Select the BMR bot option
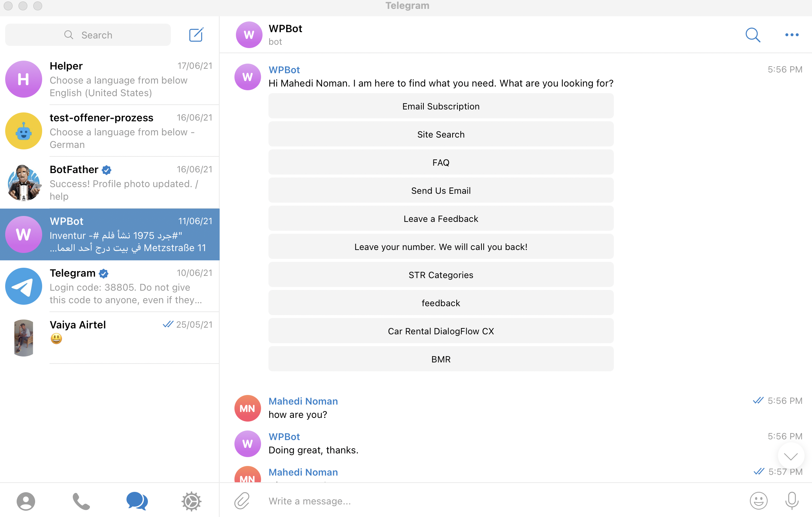The height and width of the screenshot is (517, 812). (x=441, y=359)
